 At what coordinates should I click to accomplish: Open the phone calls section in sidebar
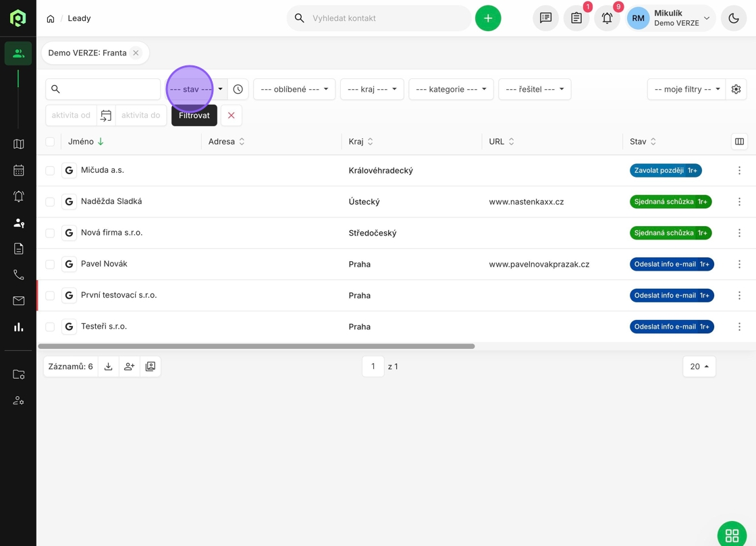tap(18, 275)
